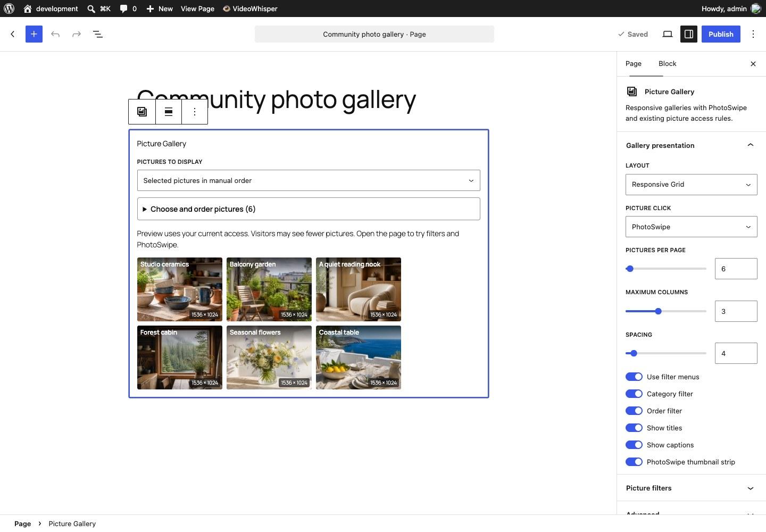Open the Layout Responsive Grid dropdown
The image size is (766, 532).
pos(692,185)
